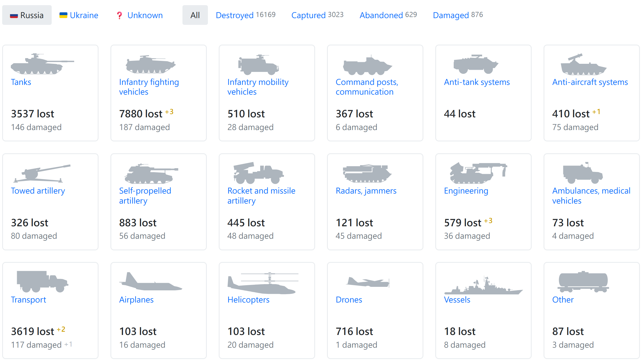Viewport: 644px width, 362px height.
Task: Click the drone silhouette icon
Action: pyautogui.click(x=368, y=281)
